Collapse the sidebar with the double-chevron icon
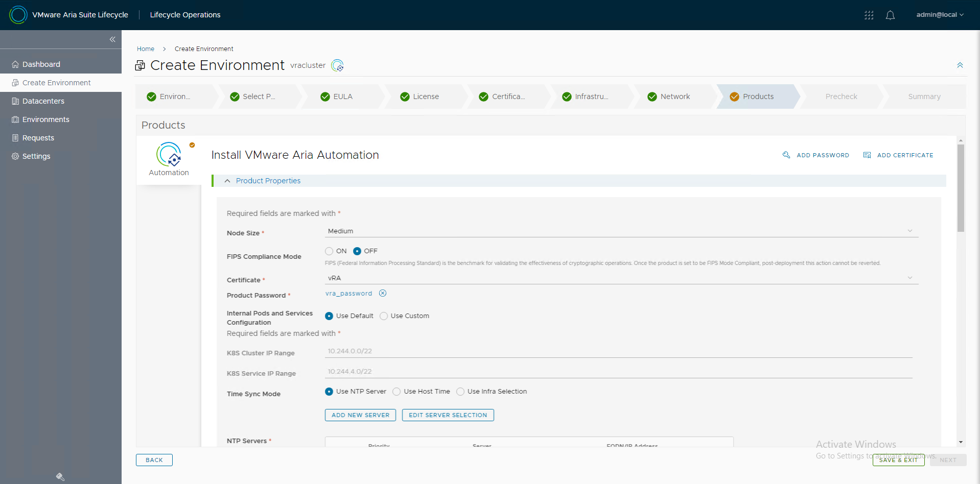The image size is (980, 484). tap(112, 39)
